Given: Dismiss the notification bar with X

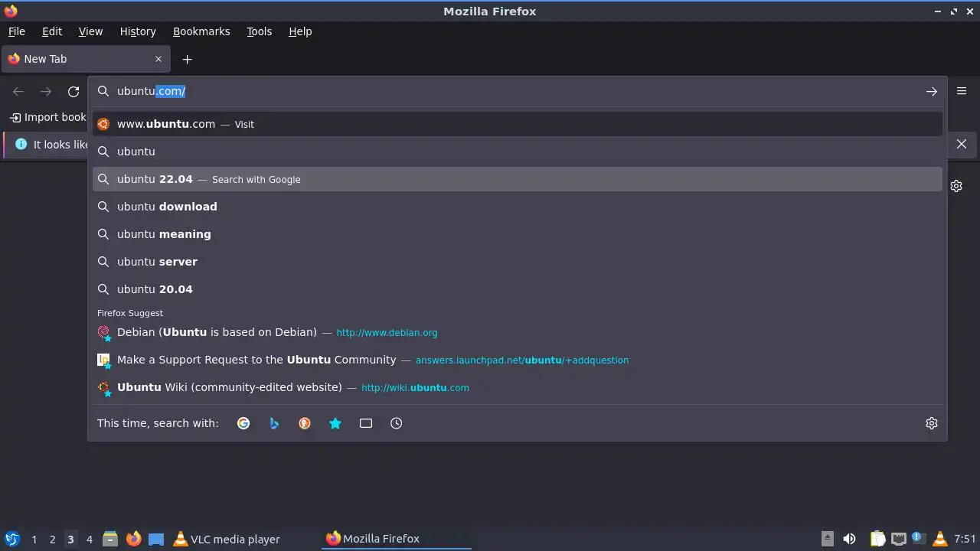Looking at the screenshot, I should [962, 144].
